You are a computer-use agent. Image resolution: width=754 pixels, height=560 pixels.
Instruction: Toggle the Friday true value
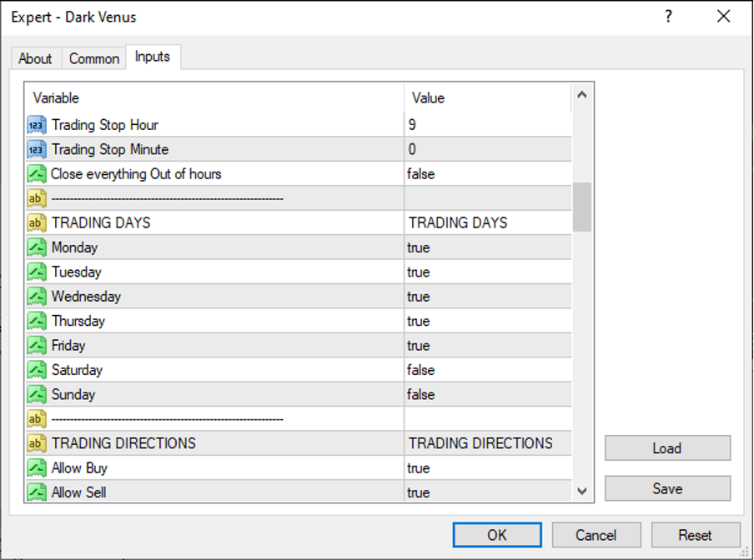click(488, 346)
